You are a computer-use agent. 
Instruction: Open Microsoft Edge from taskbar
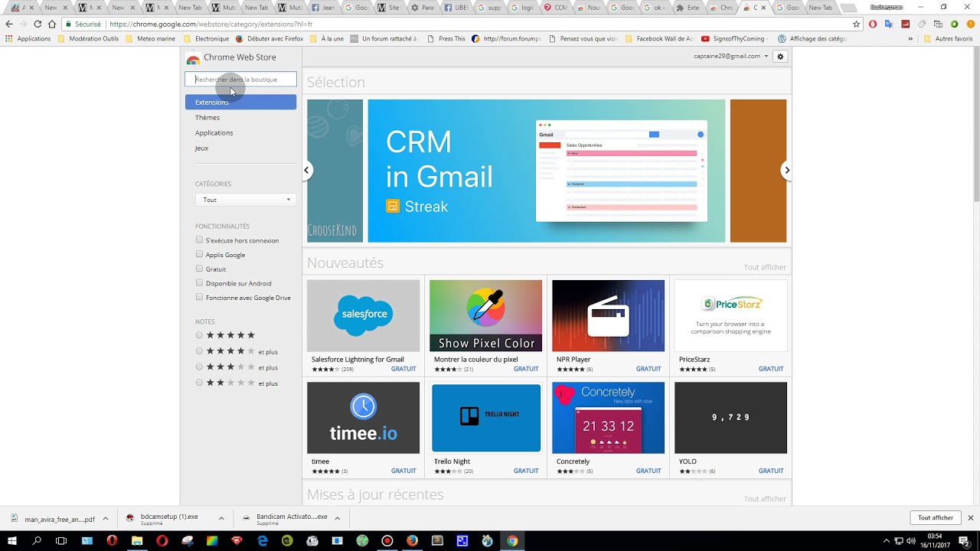pos(263,541)
